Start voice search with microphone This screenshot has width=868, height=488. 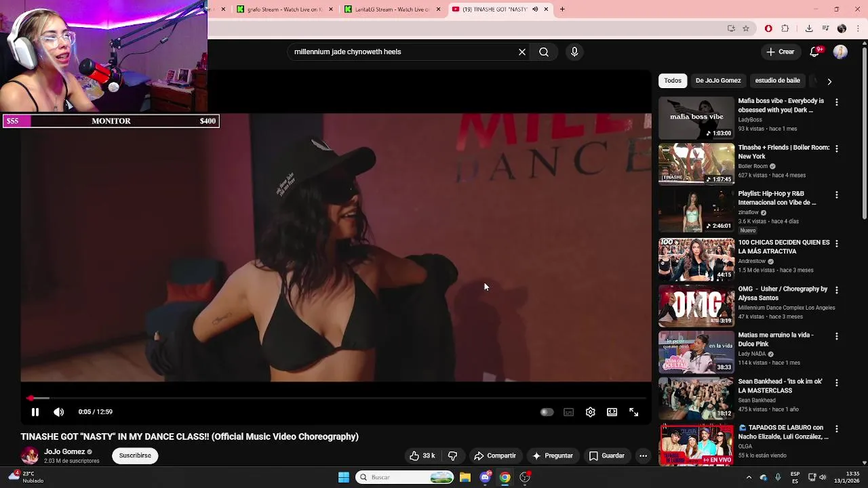(574, 52)
